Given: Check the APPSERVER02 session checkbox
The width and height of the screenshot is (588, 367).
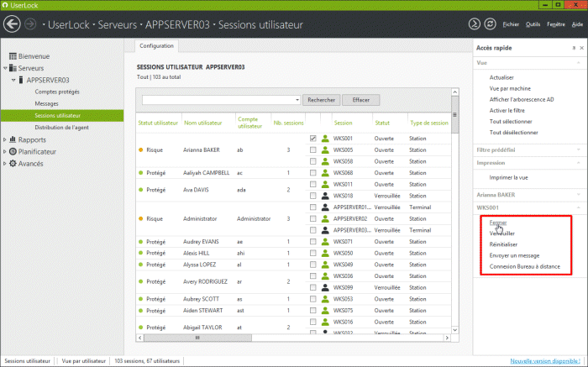Looking at the screenshot, I should tap(313, 218).
